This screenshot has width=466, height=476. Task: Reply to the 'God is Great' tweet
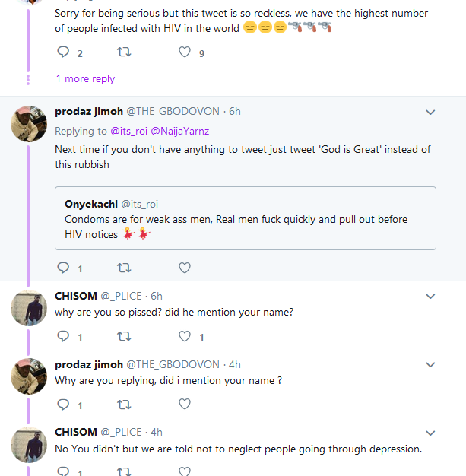pos(64,268)
